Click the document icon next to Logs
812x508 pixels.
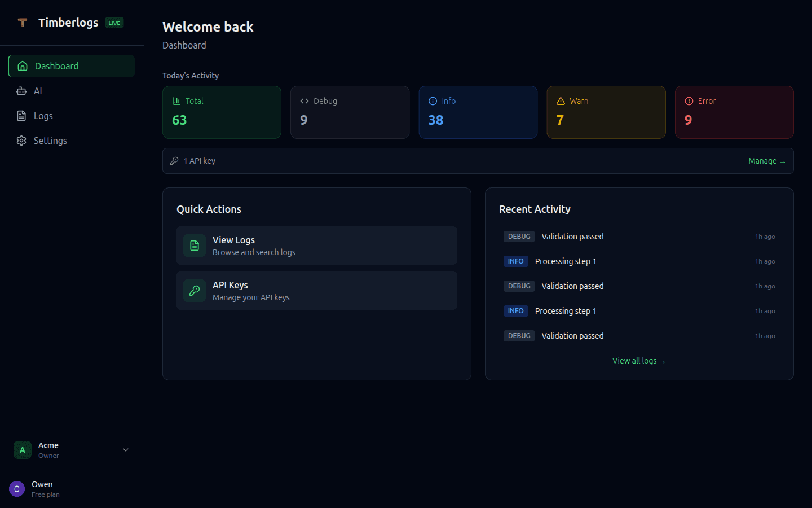coord(21,116)
